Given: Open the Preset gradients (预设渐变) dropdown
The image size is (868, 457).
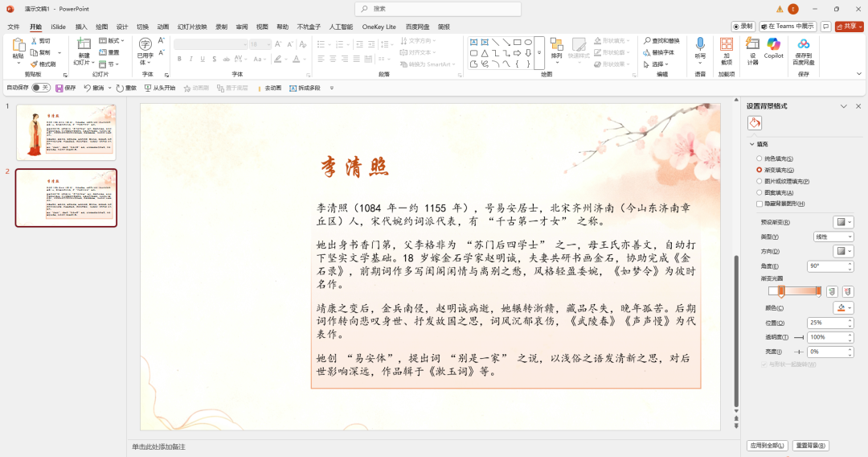Looking at the screenshot, I should (844, 222).
